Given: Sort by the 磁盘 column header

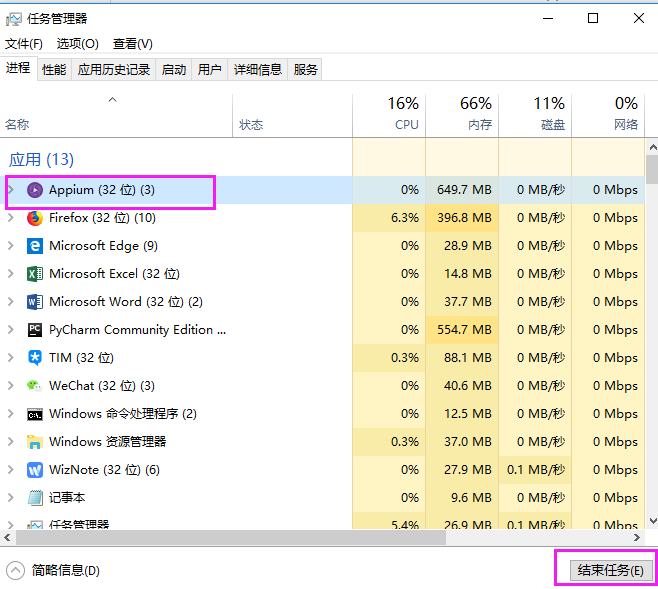Looking at the screenshot, I should tap(535, 115).
